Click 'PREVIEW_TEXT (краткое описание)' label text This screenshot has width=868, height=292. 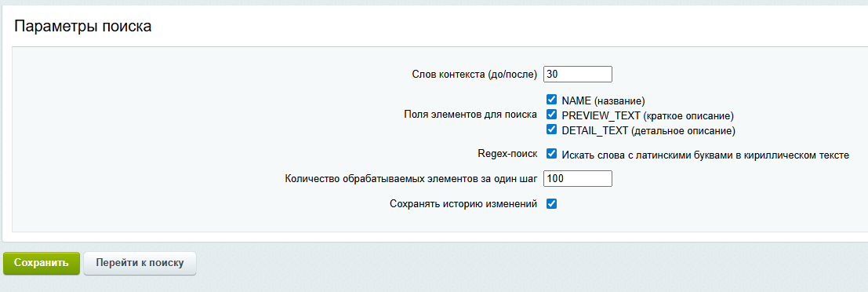tap(648, 116)
